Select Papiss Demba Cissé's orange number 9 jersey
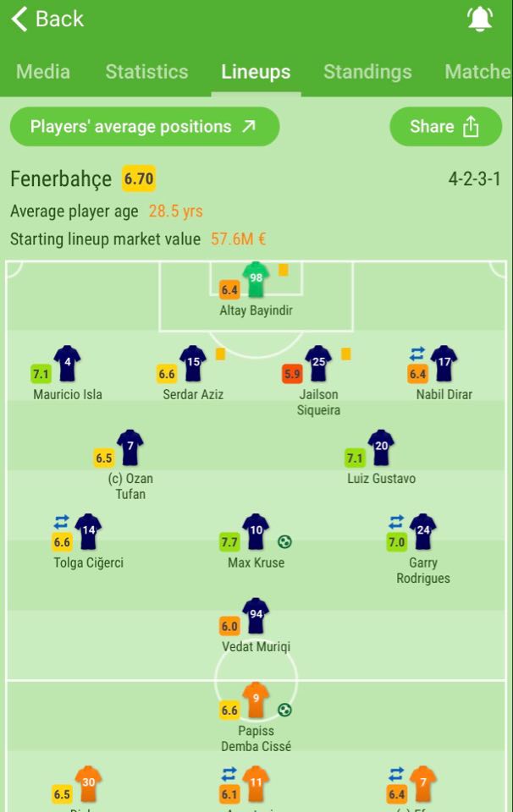Image resolution: width=513 pixels, height=812 pixels. pos(256,700)
